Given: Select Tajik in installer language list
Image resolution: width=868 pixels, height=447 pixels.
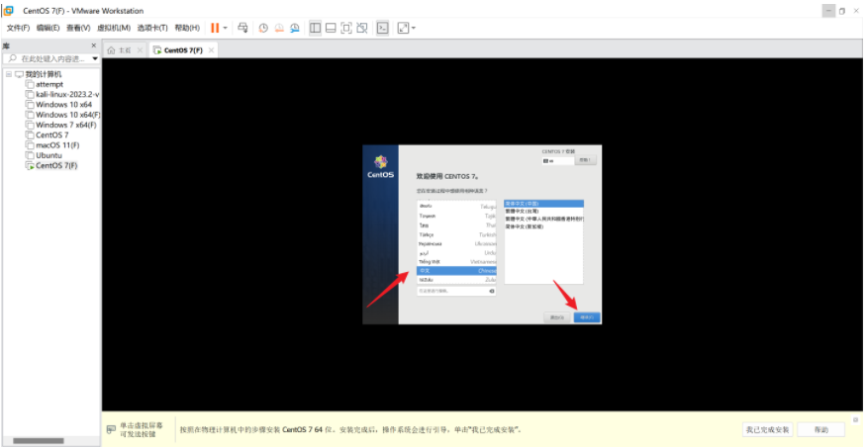Looking at the screenshot, I should point(456,216).
